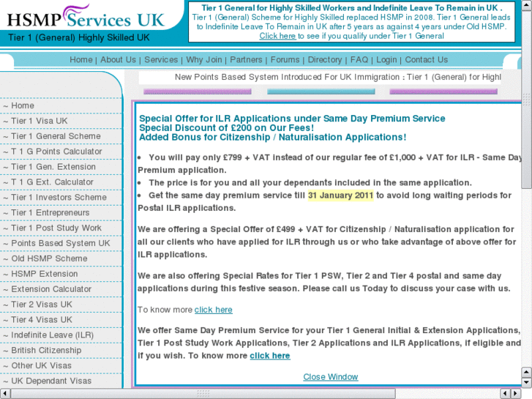Open T 1 G Points Calculator link
Viewport: 532px width, 399px height.
[x=56, y=152]
